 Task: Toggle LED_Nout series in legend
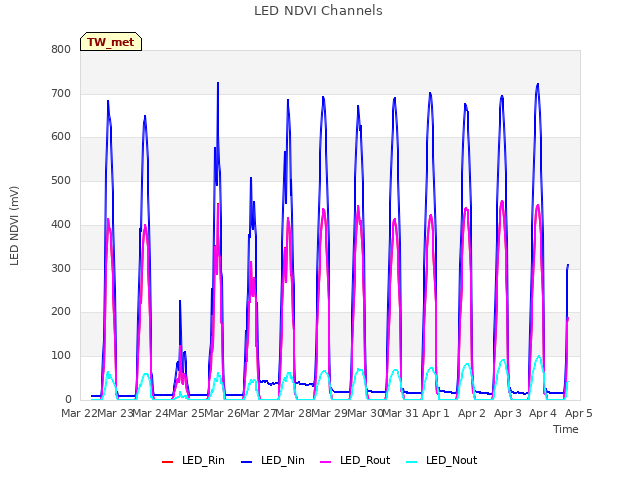(x=442, y=460)
